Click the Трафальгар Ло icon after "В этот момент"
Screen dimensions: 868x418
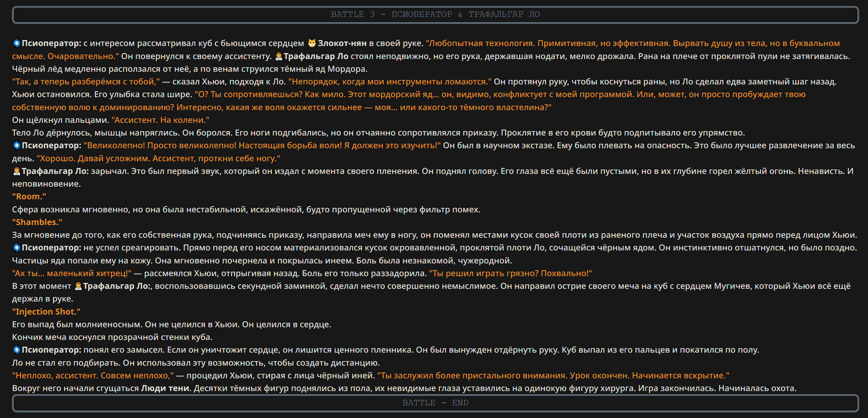[x=78, y=286]
